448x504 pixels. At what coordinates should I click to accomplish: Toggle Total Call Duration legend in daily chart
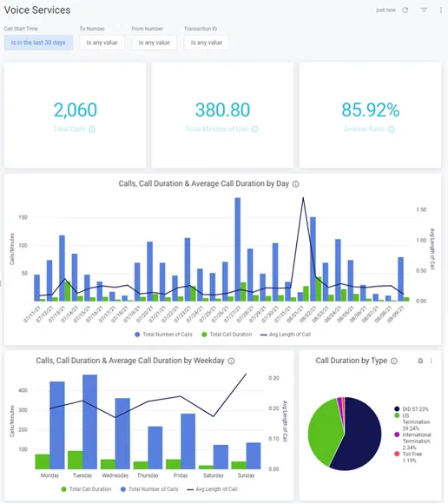[x=227, y=335]
